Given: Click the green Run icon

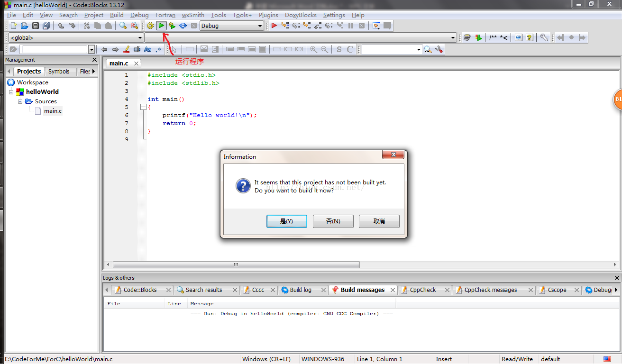Looking at the screenshot, I should pyautogui.click(x=161, y=26).
